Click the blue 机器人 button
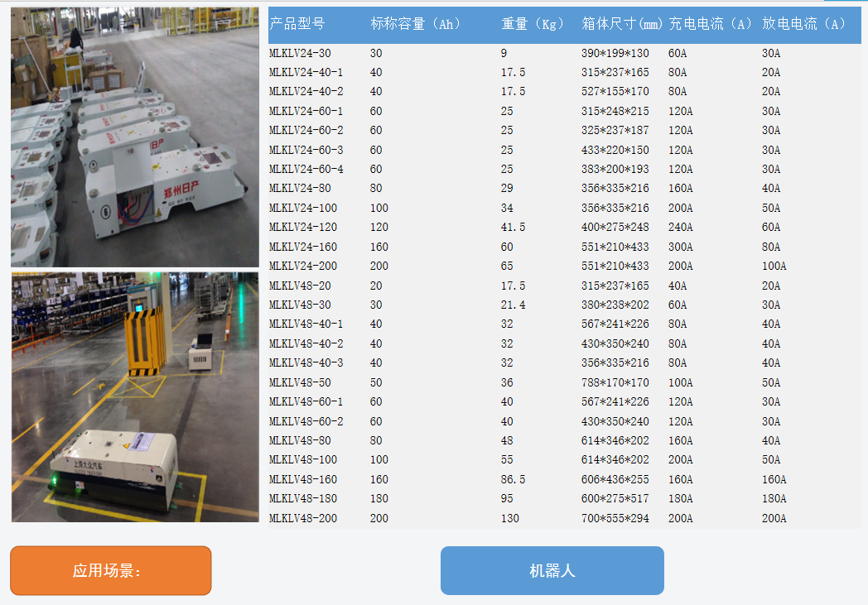Image resolution: width=868 pixels, height=605 pixels. (x=552, y=571)
